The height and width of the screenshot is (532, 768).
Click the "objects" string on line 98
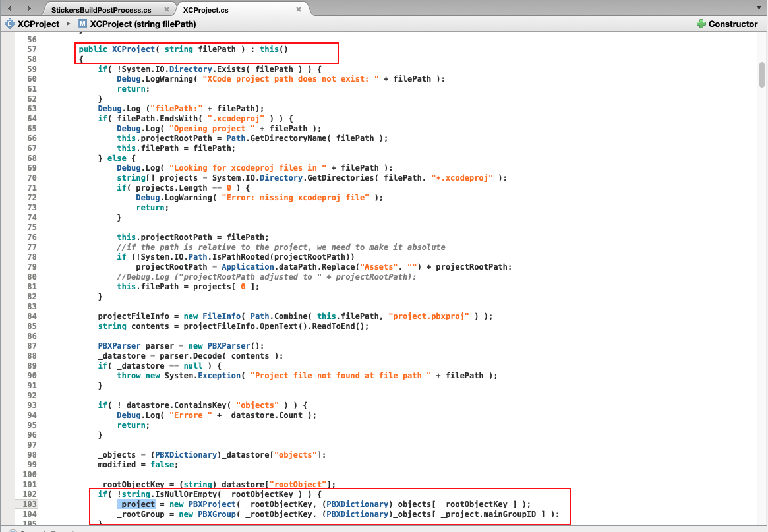(x=295, y=455)
